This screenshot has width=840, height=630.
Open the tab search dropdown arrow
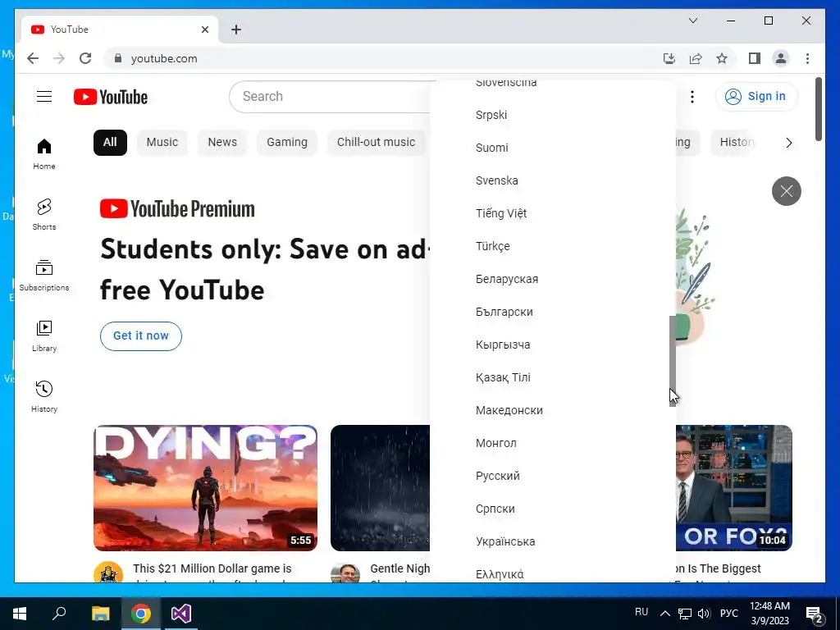[692, 21]
